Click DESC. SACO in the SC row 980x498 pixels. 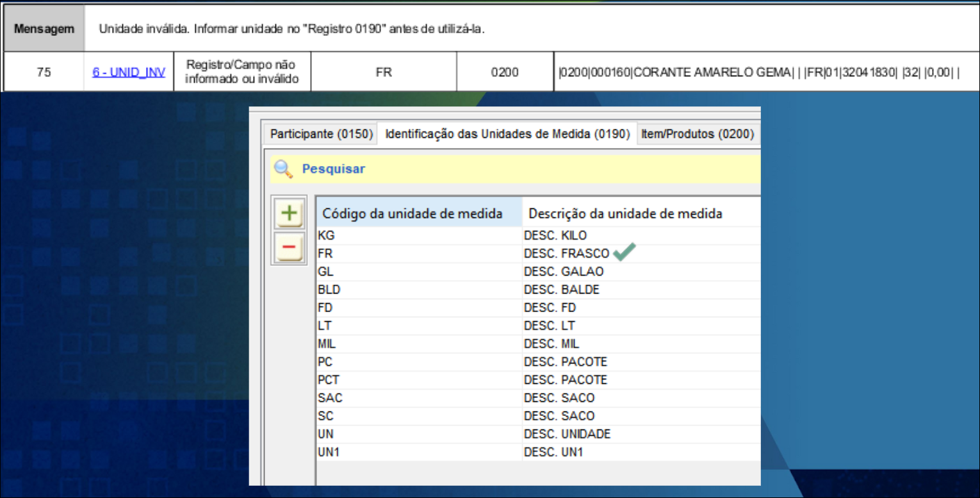pyautogui.click(x=641, y=416)
